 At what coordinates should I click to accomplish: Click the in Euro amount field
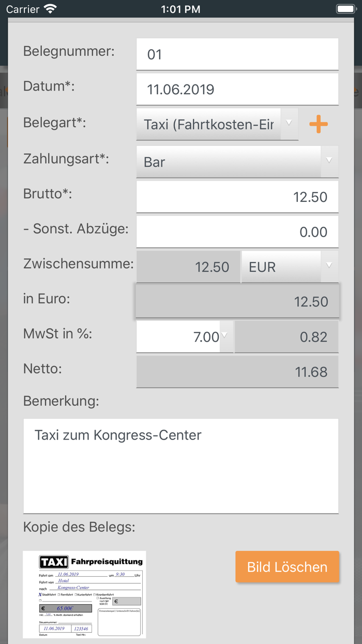237,301
